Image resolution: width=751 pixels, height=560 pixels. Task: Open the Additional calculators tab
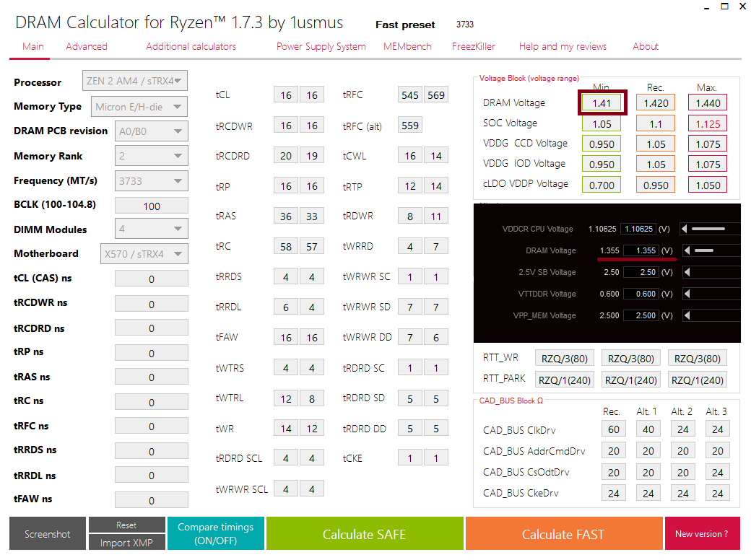click(x=191, y=46)
